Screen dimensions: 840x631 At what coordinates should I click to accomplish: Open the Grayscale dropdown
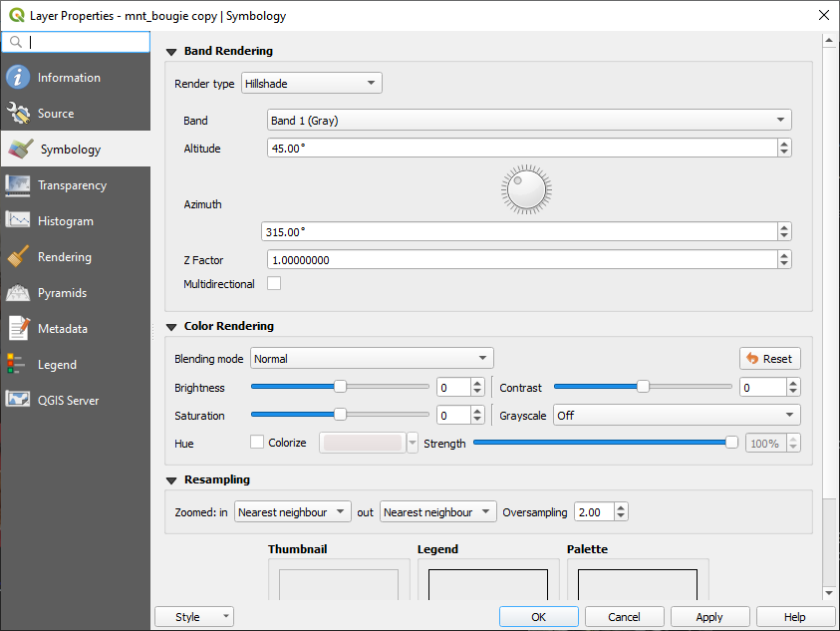point(677,416)
